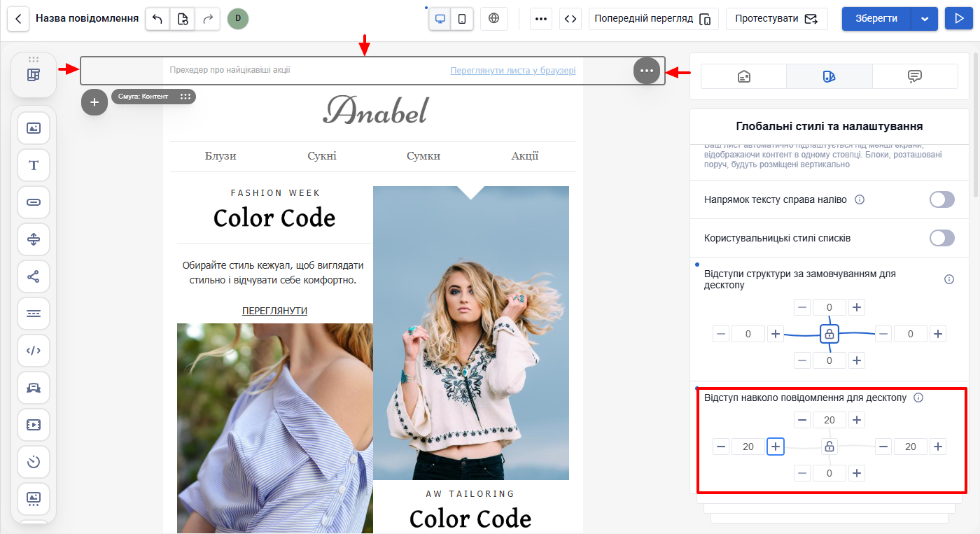The width and height of the screenshot is (980, 534).
Task: Select the Carousel block icon
Action: (34, 499)
